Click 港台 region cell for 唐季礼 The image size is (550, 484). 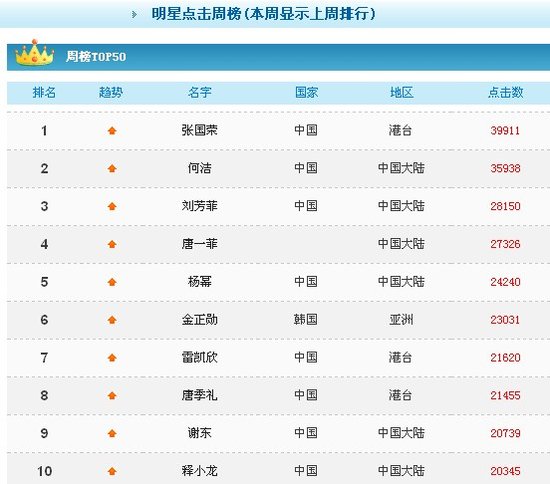(400, 395)
